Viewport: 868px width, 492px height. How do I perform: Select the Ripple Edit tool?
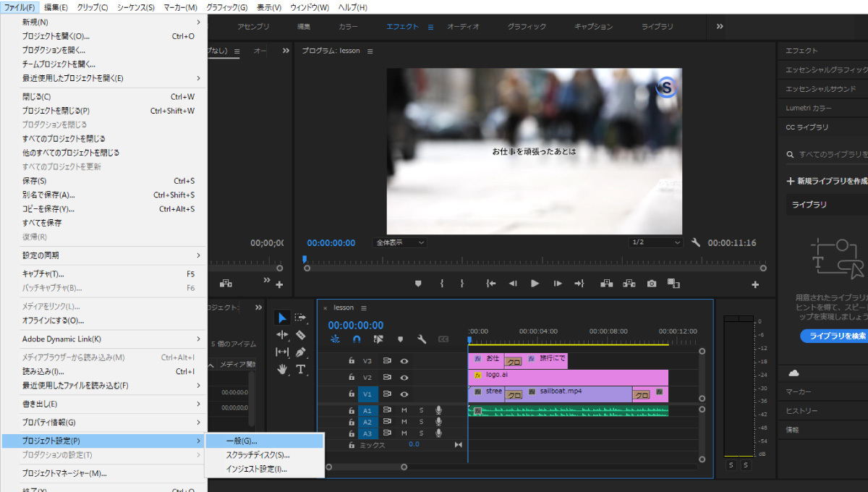coord(282,335)
